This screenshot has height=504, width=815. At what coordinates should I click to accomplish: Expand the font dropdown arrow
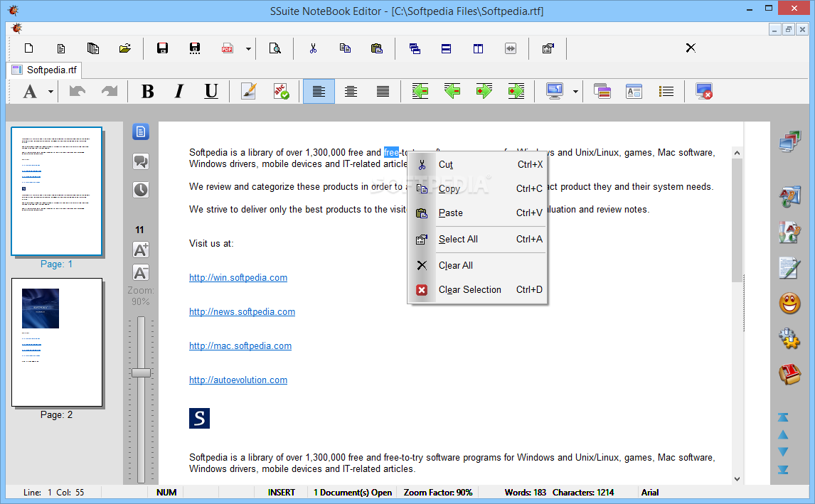click(x=50, y=92)
